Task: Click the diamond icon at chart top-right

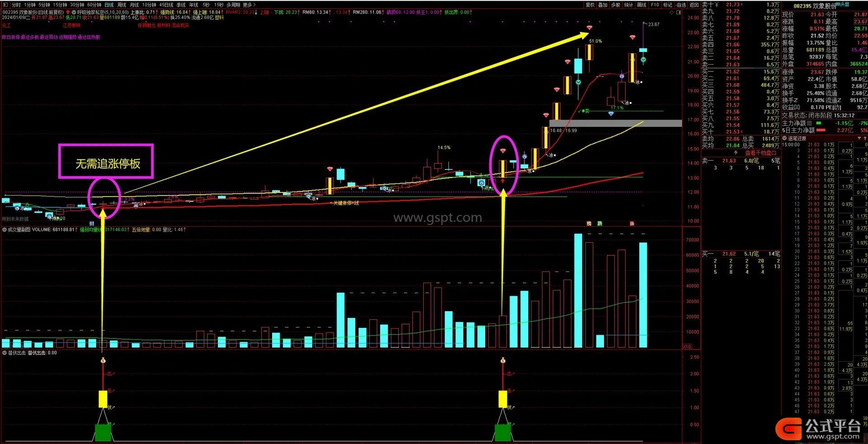Action: [672, 12]
